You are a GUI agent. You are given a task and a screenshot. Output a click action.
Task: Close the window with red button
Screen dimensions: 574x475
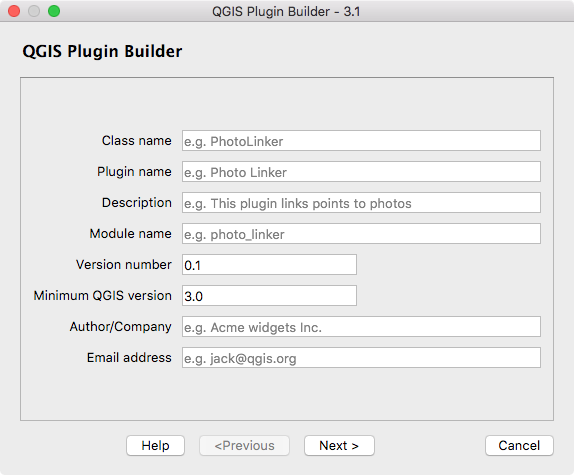pos(14,11)
